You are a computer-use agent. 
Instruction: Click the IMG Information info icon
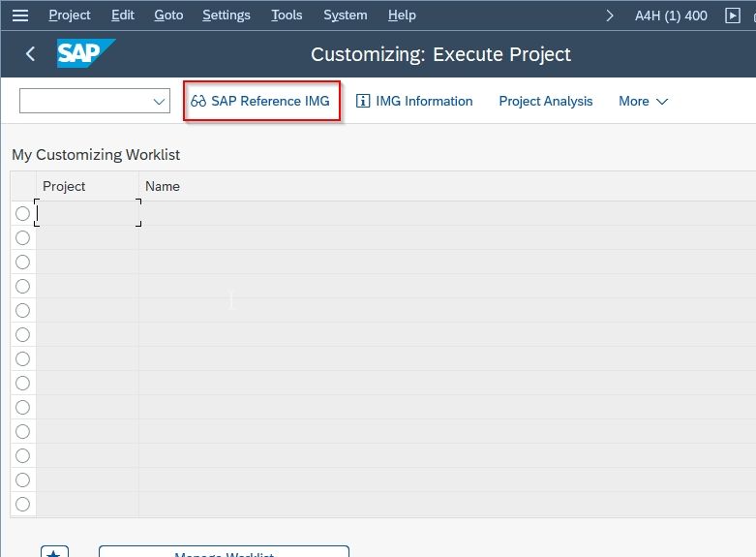coord(363,101)
